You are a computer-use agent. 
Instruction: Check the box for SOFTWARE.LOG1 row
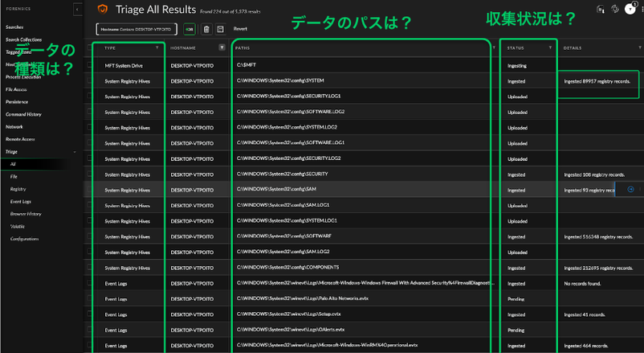click(x=89, y=143)
